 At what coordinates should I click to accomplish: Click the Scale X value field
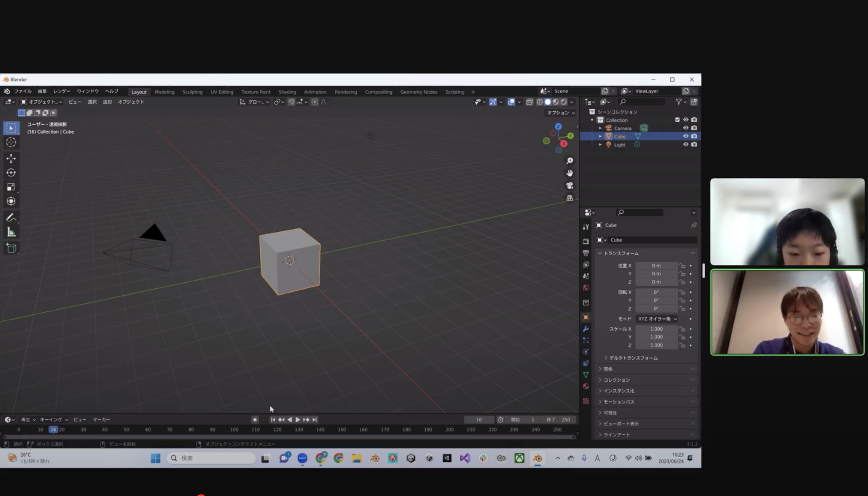coord(656,329)
